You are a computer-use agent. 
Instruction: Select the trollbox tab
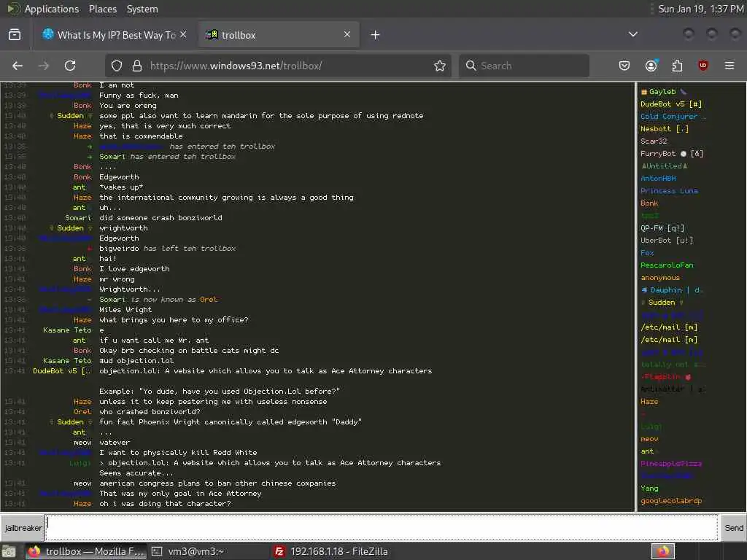click(x=279, y=35)
